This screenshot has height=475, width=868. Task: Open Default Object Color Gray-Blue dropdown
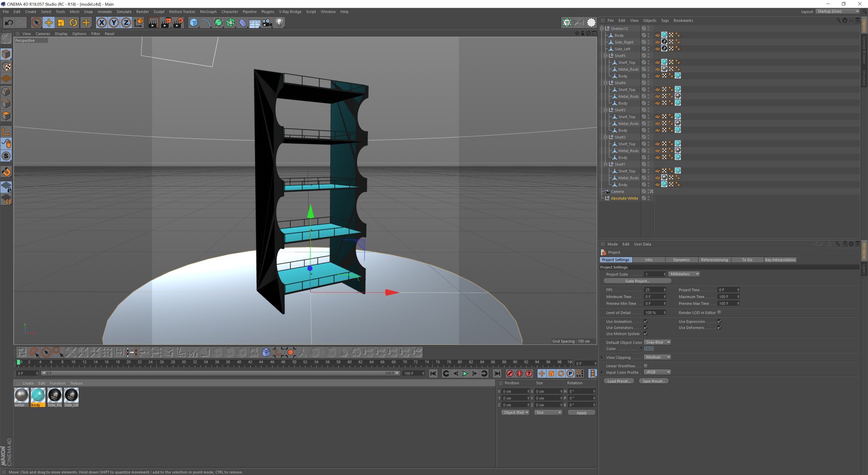(657, 342)
